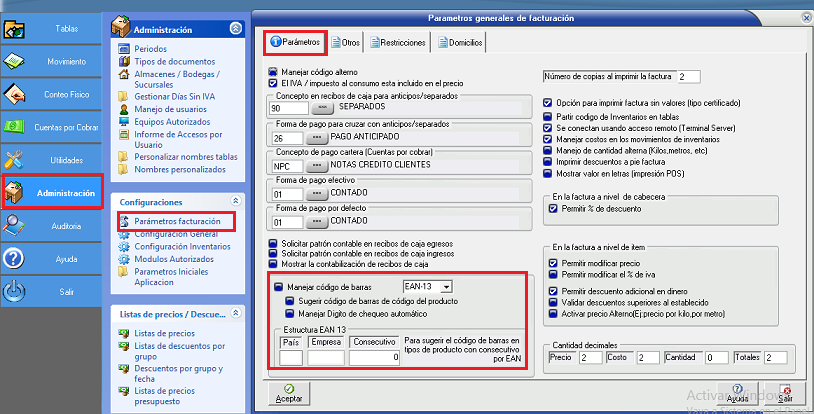
Task: Click the Aceptar button
Action: (x=289, y=393)
